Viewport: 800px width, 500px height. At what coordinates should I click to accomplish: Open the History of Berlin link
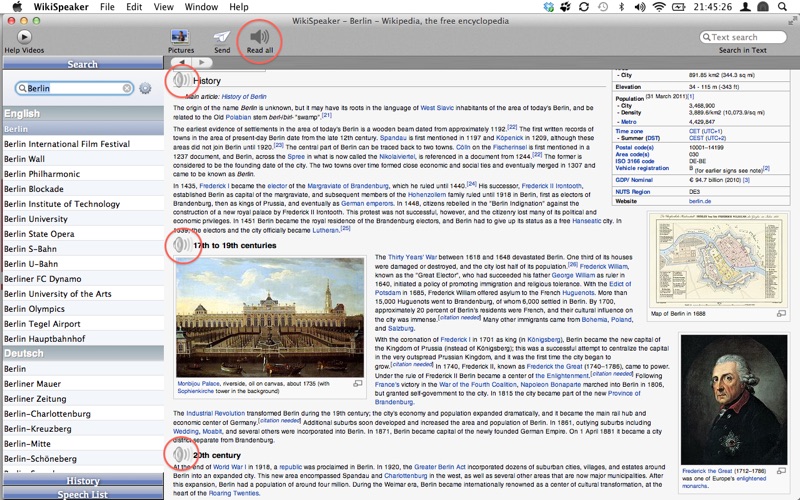242,95
